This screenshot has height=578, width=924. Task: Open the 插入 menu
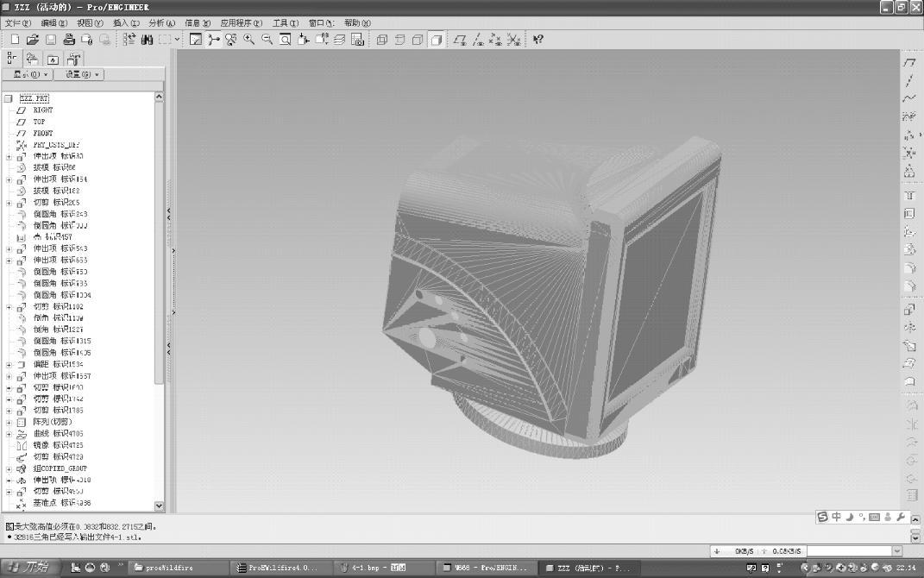(126, 23)
